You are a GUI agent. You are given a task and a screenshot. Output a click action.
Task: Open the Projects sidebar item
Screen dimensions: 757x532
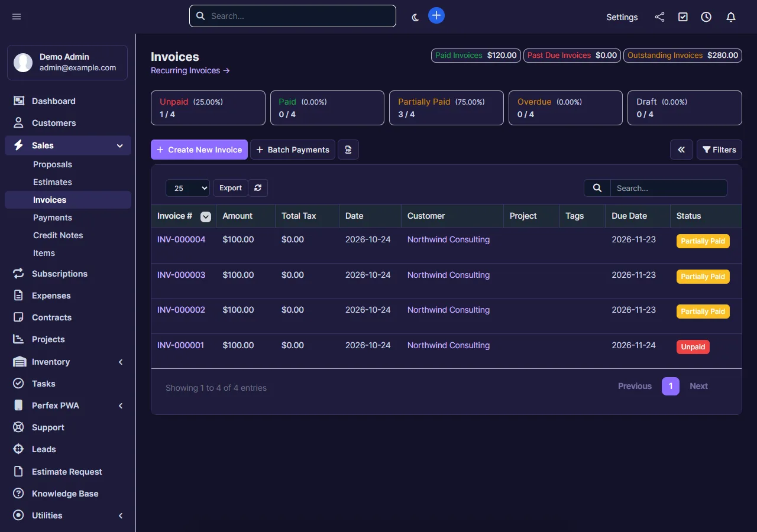68,339
